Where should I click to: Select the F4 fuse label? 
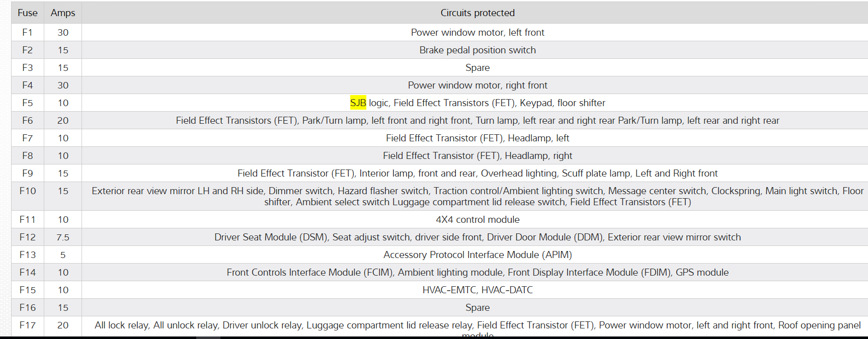[x=28, y=86]
